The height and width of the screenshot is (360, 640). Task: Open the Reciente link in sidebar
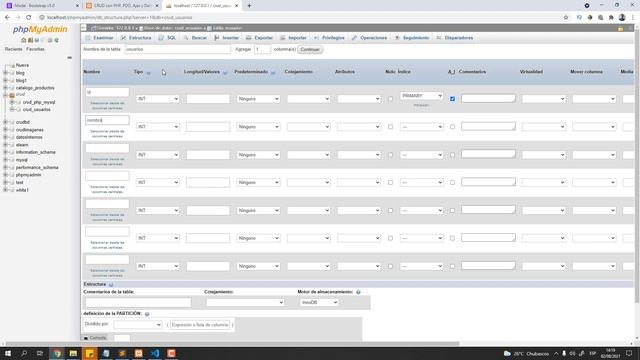(x=13, y=49)
